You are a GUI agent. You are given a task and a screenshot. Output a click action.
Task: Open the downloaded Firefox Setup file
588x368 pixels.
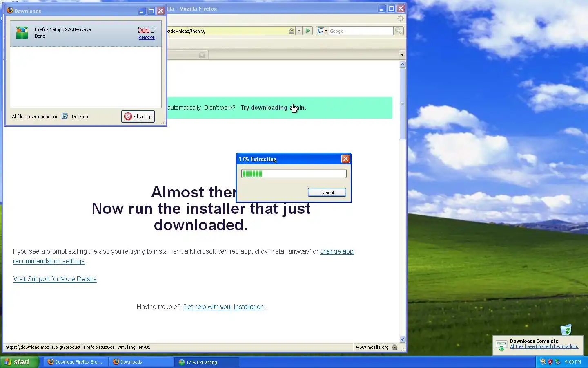tap(144, 30)
